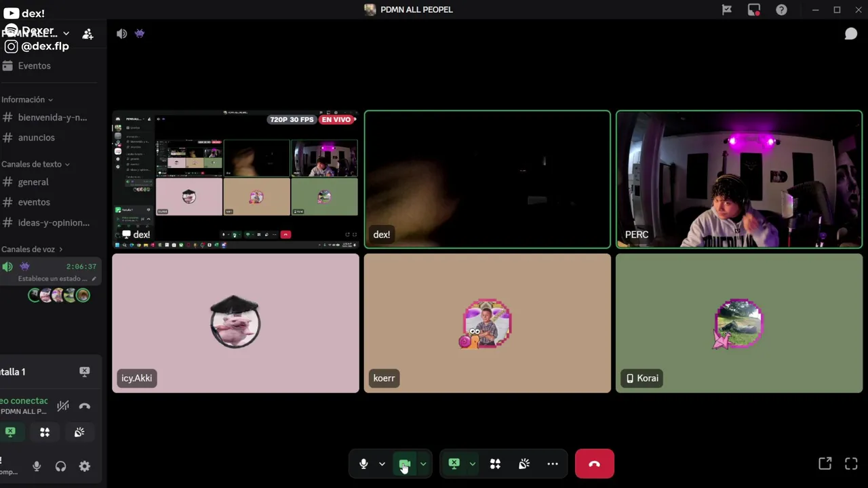
Task: Open soundboard in call bar
Action: click(524, 464)
